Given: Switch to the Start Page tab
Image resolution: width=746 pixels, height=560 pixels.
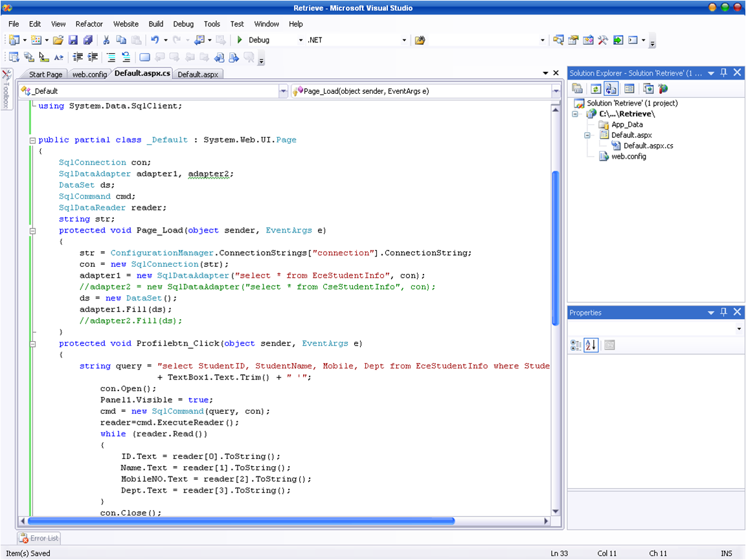Looking at the screenshot, I should coord(45,74).
